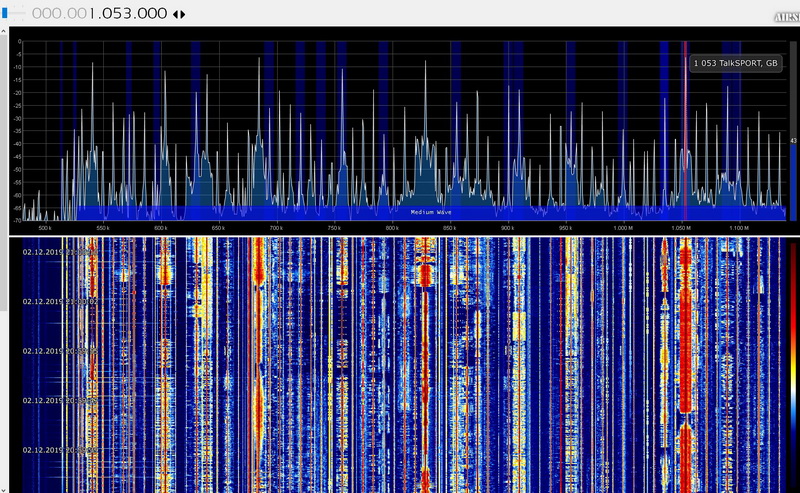Click the 900 k frequency axis label
Screen dimensions: 800x493
pyautogui.click(x=508, y=228)
